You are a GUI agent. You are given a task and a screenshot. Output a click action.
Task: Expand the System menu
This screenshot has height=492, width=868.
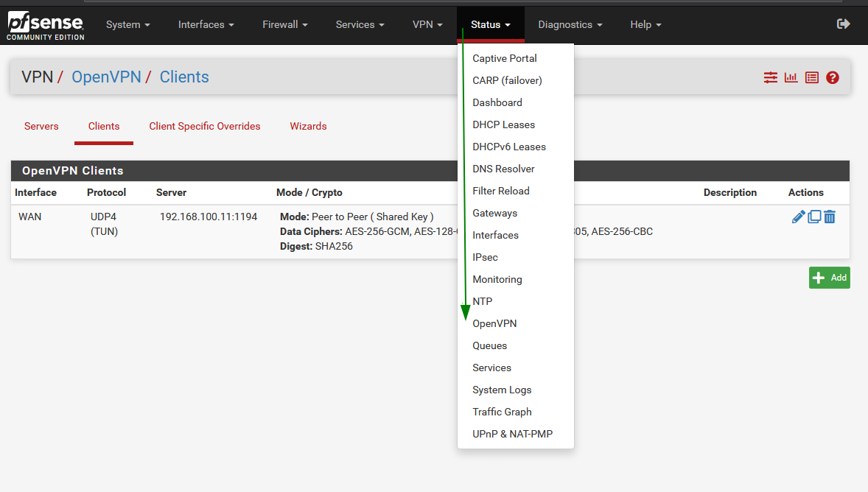(128, 24)
